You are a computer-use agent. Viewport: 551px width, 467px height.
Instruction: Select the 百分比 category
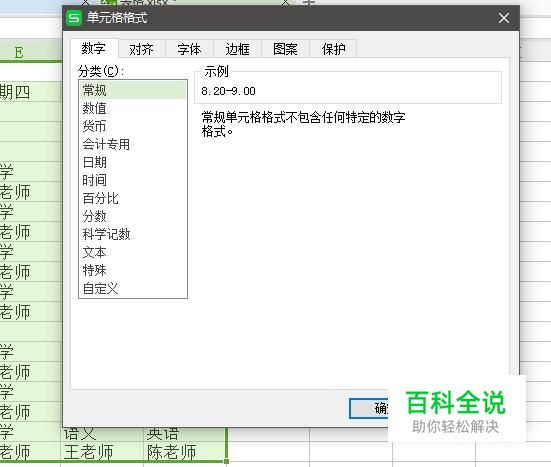(133, 198)
